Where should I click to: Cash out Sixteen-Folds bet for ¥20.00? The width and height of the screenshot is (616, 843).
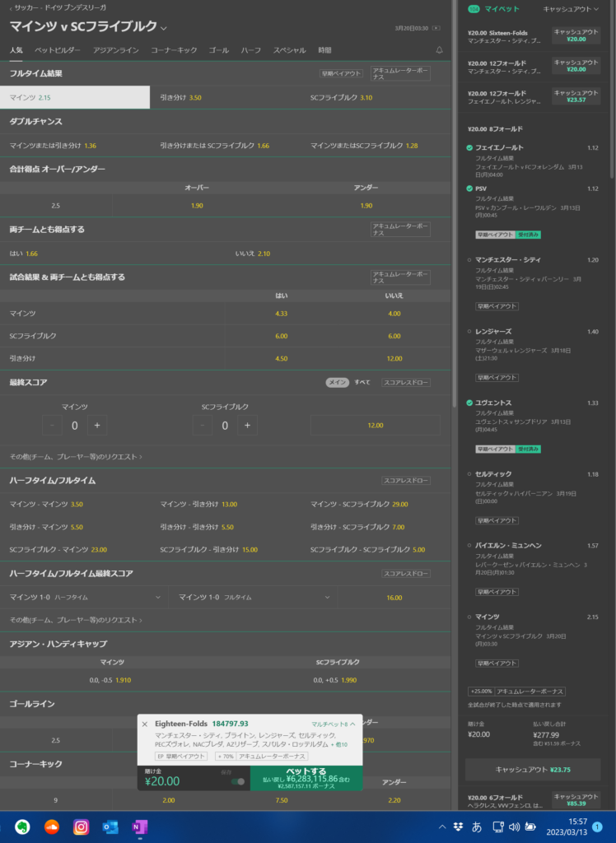(x=576, y=35)
